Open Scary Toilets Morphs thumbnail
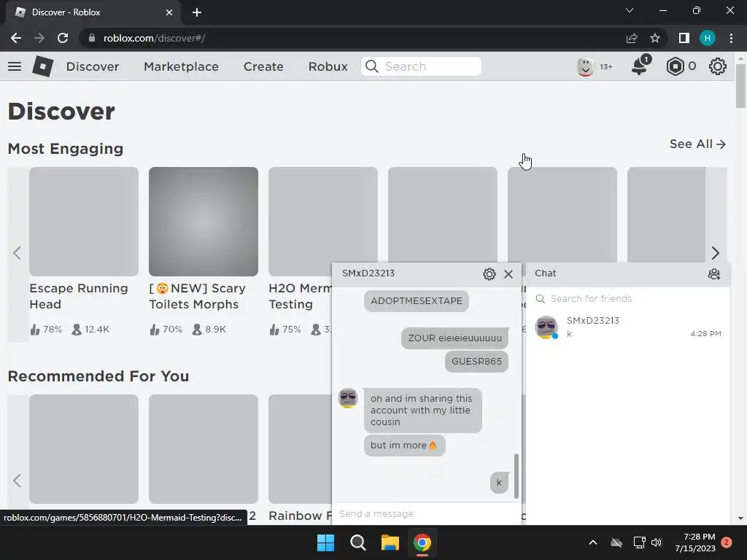Image resolution: width=747 pixels, height=560 pixels. pyautogui.click(x=204, y=222)
